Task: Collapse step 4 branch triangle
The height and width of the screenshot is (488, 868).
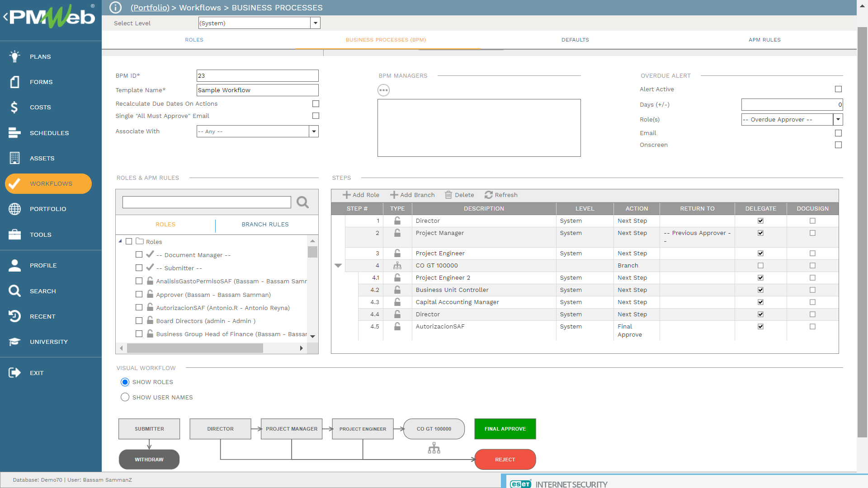Action: [338, 266]
